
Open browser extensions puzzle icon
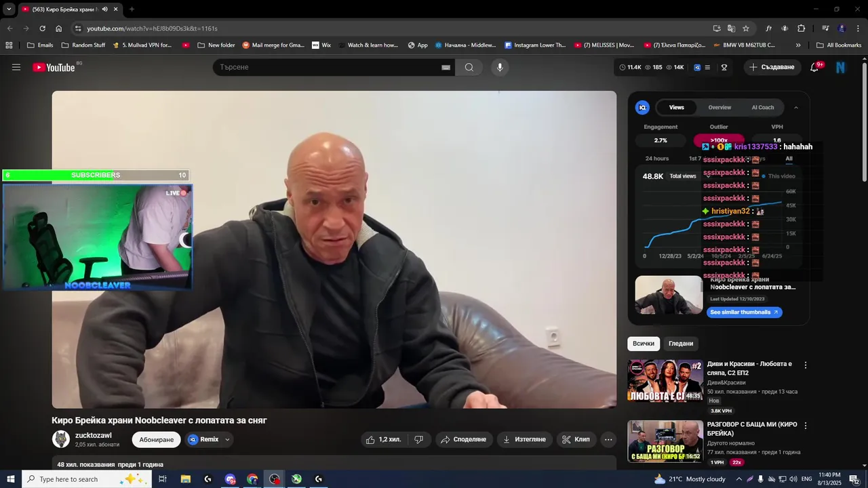pos(802,28)
